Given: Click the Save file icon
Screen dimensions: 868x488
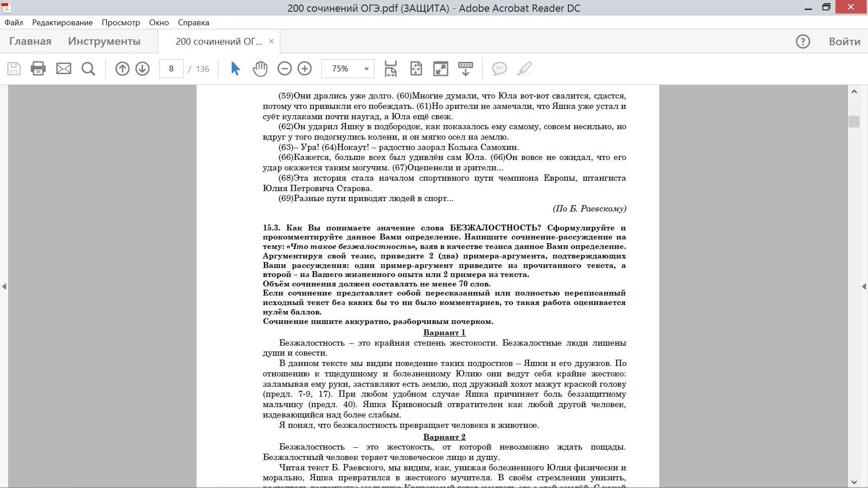Looking at the screenshot, I should coord(14,69).
